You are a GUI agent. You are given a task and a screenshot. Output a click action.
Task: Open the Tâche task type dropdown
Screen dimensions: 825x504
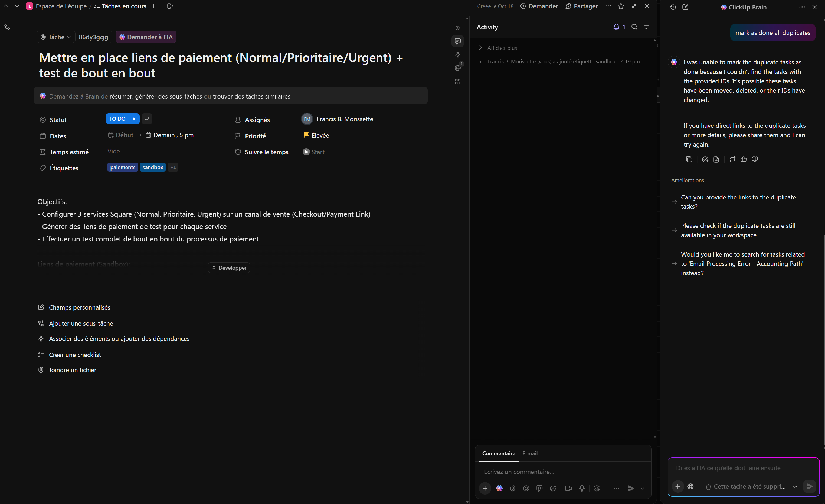(55, 37)
